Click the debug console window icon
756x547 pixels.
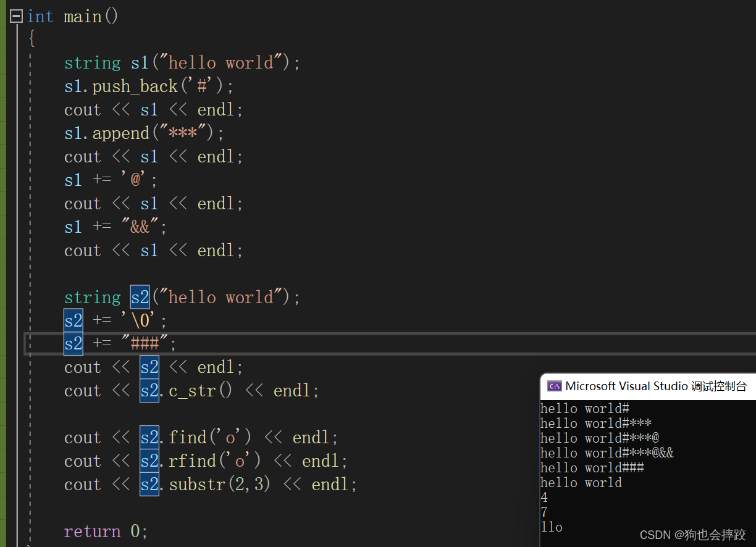[554, 386]
